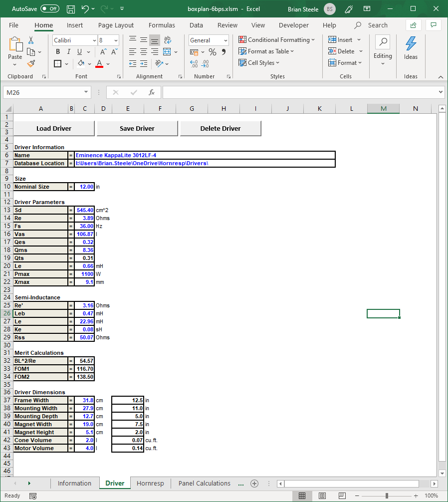Image resolution: width=448 pixels, height=502 pixels.
Task: Click the Increase Indent icon
Action: (x=144, y=64)
